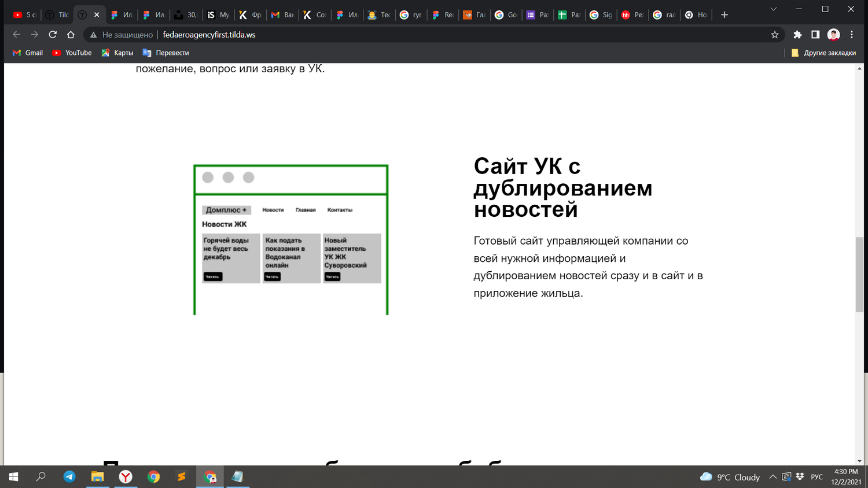The width and height of the screenshot is (868, 488).
Task: Open the Chrome profile avatar
Action: (x=833, y=35)
